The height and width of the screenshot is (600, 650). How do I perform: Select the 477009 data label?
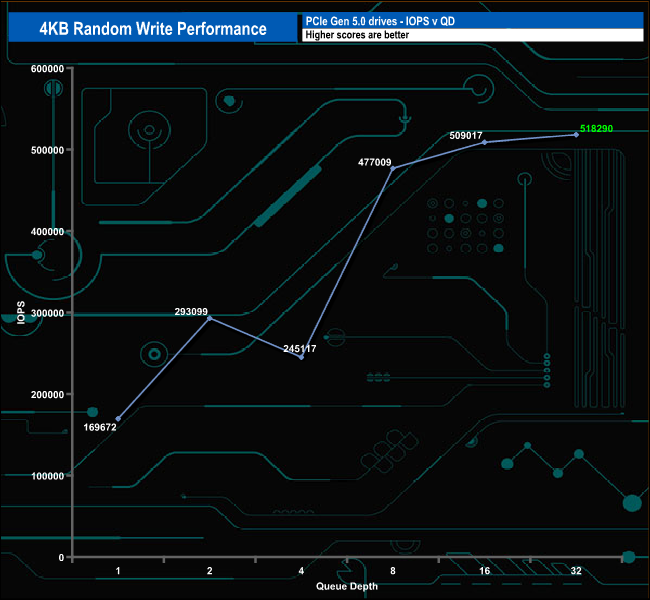(x=375, y=162)
